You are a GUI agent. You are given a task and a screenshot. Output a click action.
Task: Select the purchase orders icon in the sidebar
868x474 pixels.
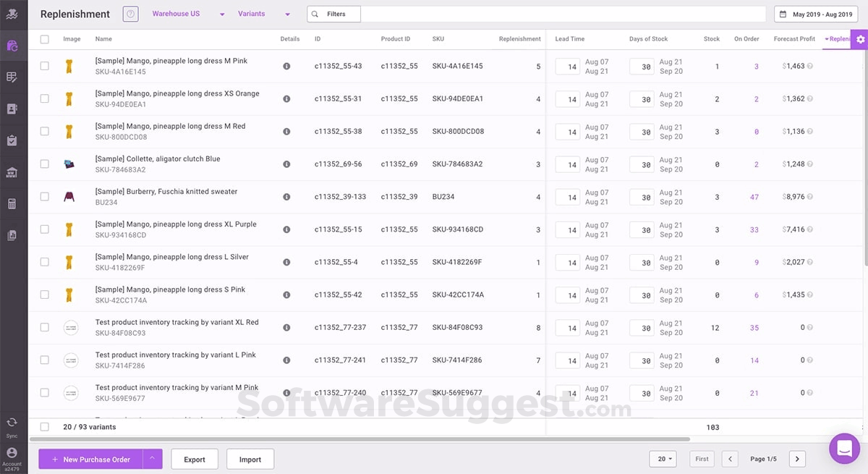tap(12, 140)
